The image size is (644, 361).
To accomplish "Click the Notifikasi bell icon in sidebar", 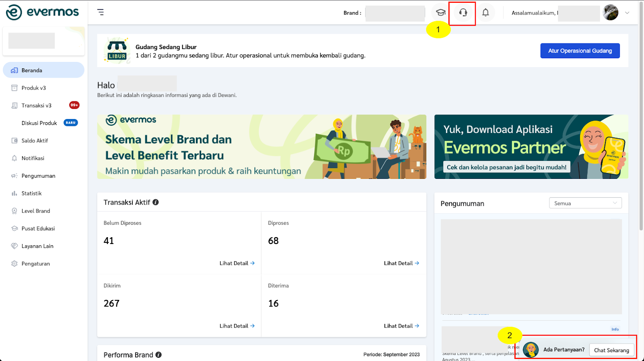I will click(14, 158).
